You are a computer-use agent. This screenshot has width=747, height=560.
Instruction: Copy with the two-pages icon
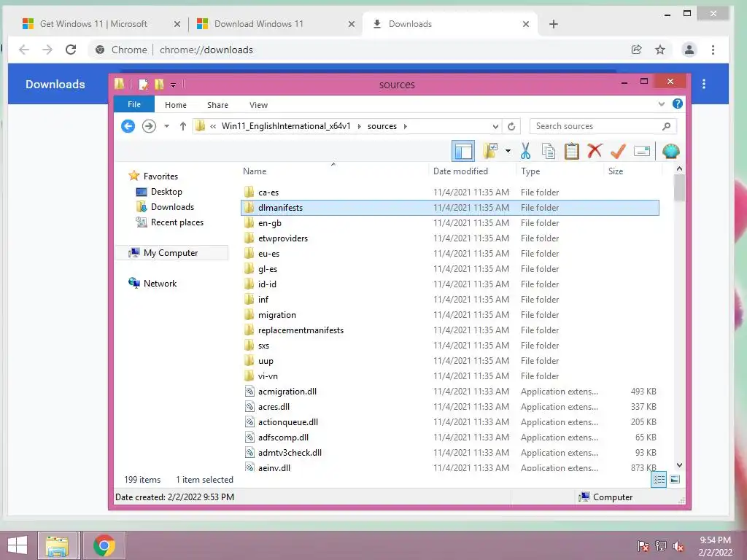[x=549, y=152]
